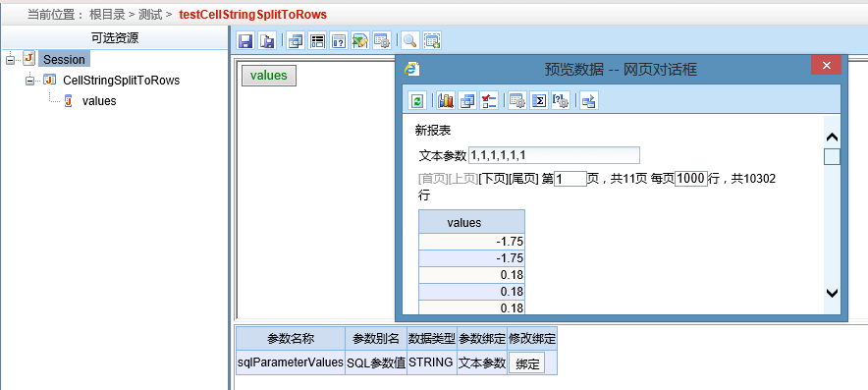Click the 参数名称 column header
Screen dimensions: 868x390
(291, 339)
